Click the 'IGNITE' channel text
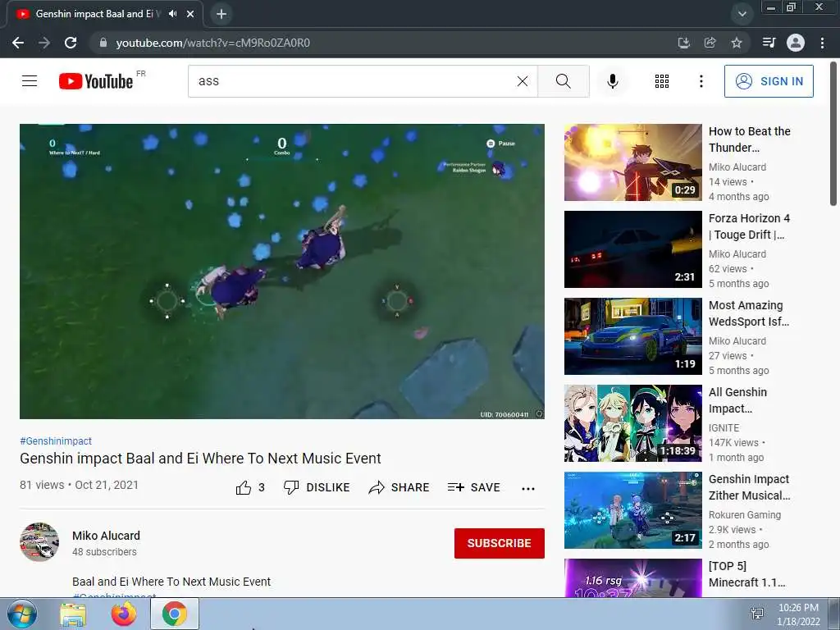This screenshot has width=840, height=630. (724, 428)
